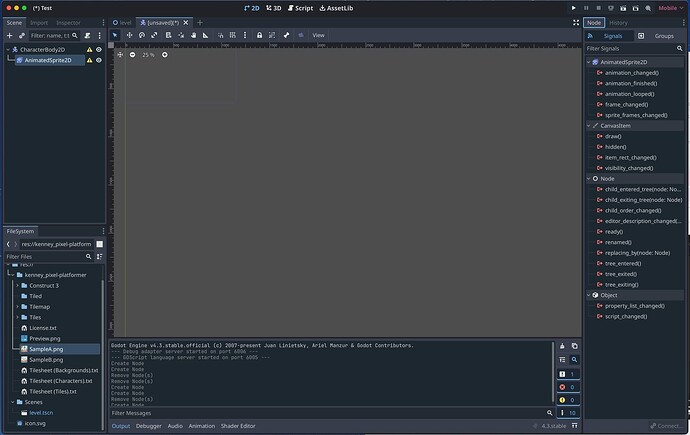Open the Shader Editor bottom panel

238,426
